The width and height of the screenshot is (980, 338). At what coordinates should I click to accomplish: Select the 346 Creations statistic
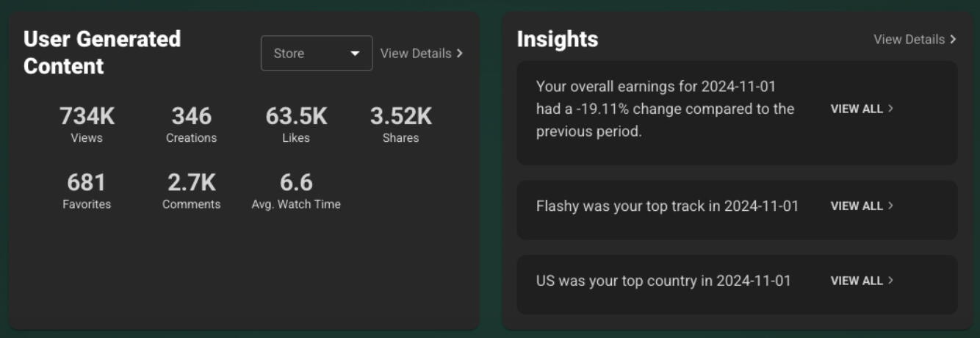click(x=191, y=123)
